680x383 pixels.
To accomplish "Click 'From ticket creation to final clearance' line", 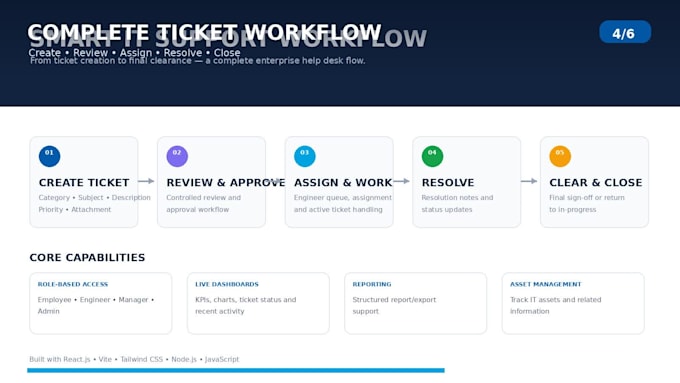I will tap(198, 61).
